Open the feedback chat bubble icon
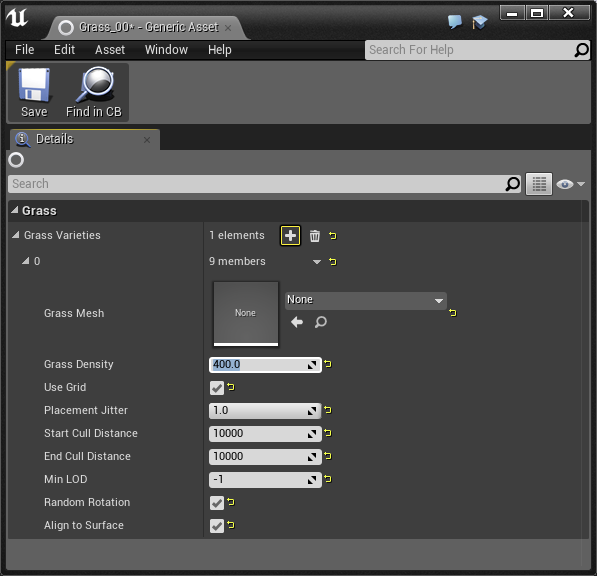The width and height of the screenshot is (597, 576). (455, 22)
